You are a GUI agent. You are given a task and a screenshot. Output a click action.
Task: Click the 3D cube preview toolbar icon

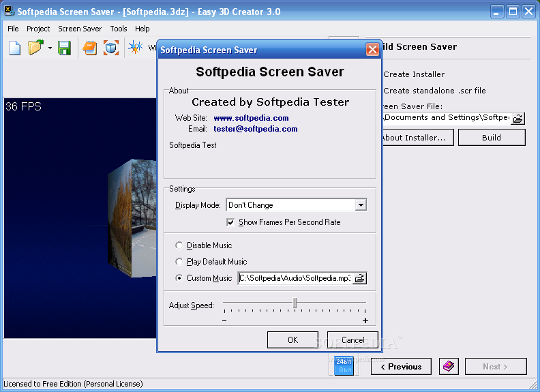click(x=111, y=48)
